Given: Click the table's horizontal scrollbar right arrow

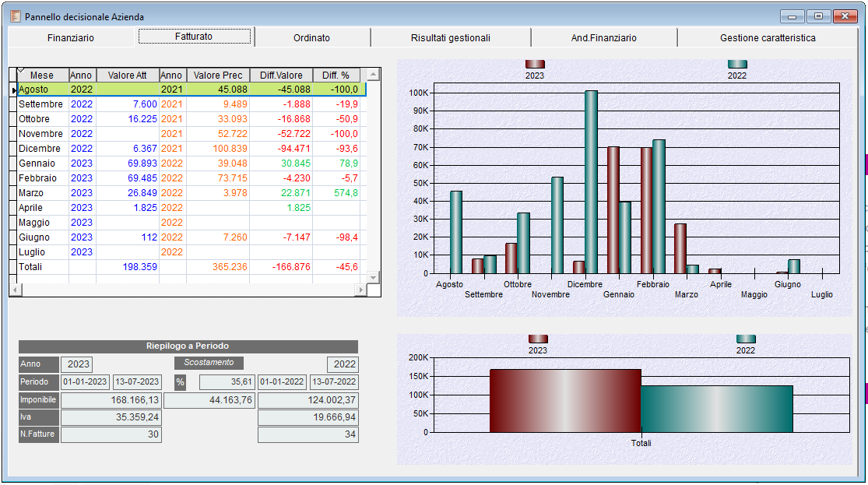Looking at the screenshot, I should 360,290.
